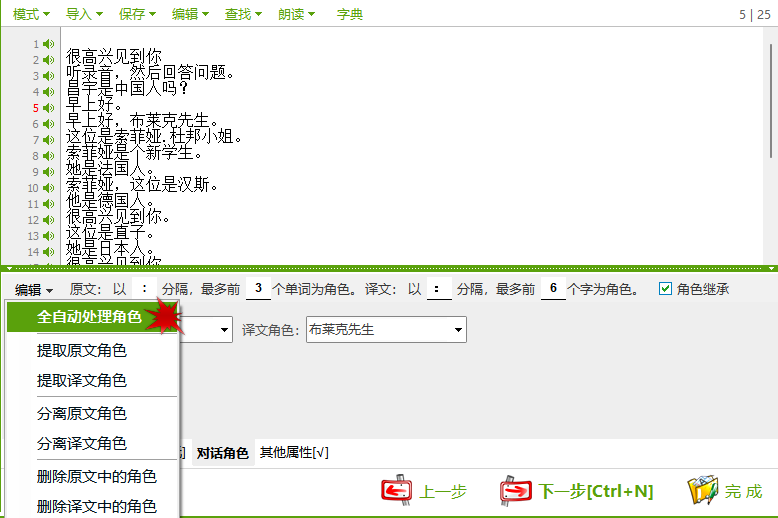Play audio for line 1 speaker icon
The image size is (778, 518).
pos(48,44)
